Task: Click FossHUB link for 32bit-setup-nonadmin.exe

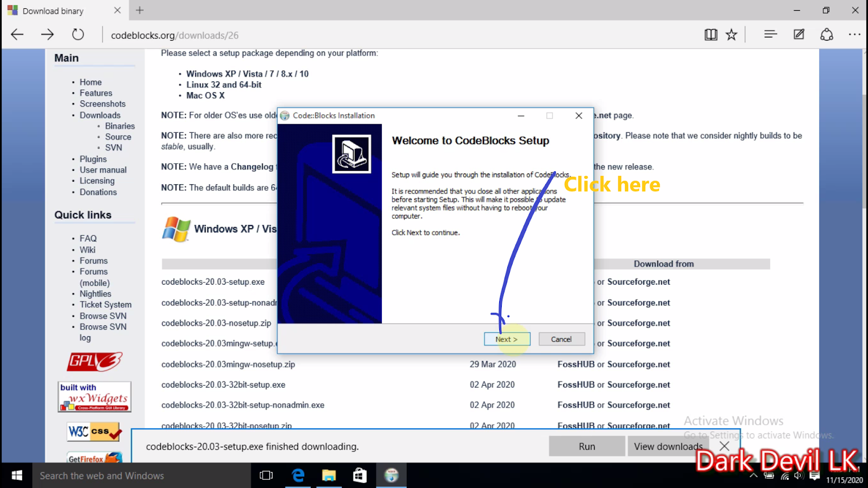Action: [x=576, y=405]
